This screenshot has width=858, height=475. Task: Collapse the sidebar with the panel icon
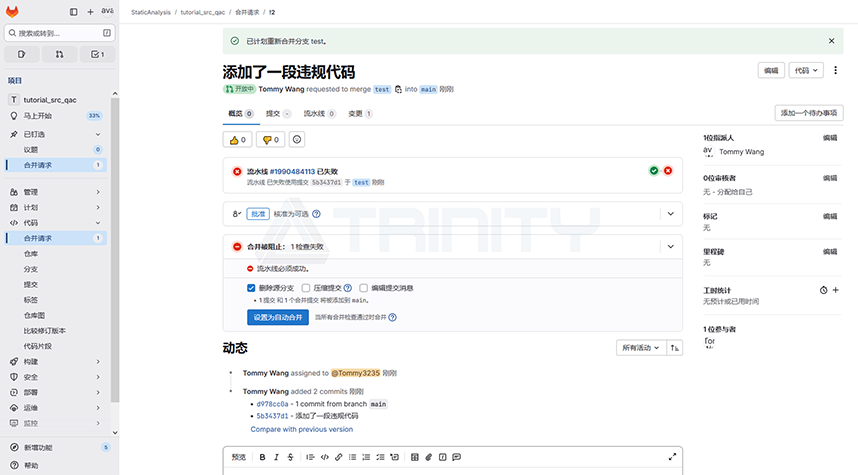coord(74,12)
